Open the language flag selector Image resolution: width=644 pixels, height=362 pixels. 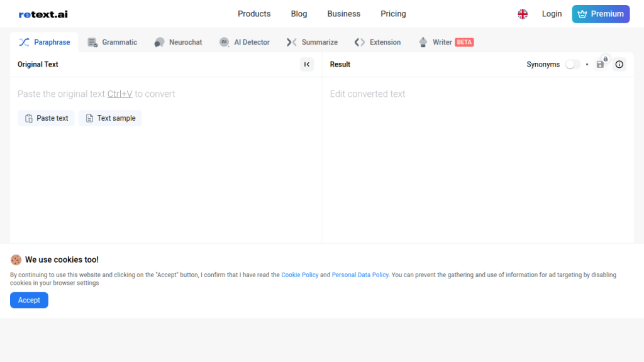pyautogui.click(x=523, y=14)
